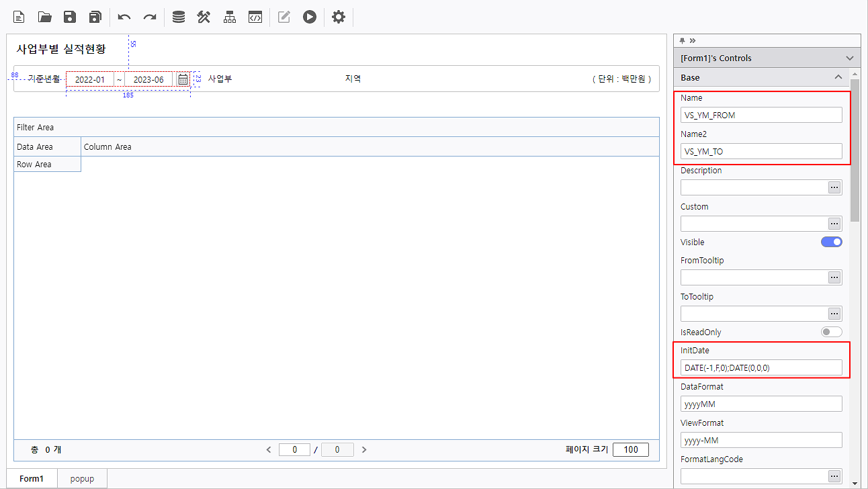Collapse the Base properties section
868x489 pixels.
(x=838, y=77)
